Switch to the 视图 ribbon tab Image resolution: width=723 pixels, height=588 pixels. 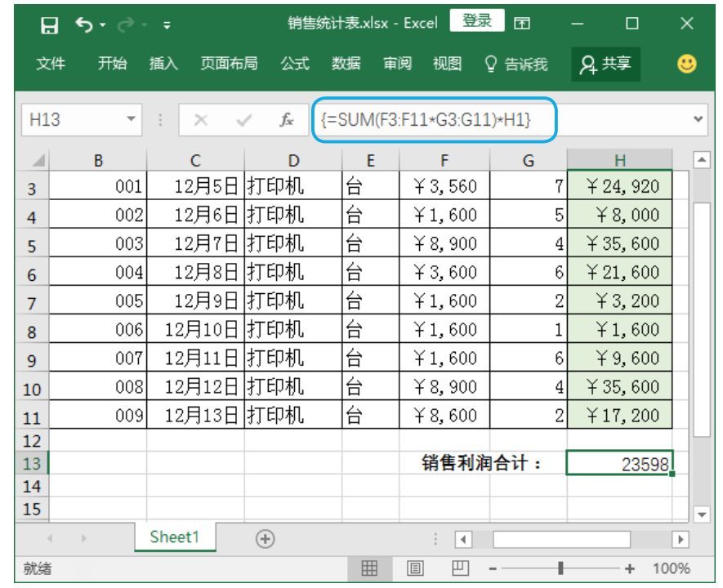coord(447,64)
